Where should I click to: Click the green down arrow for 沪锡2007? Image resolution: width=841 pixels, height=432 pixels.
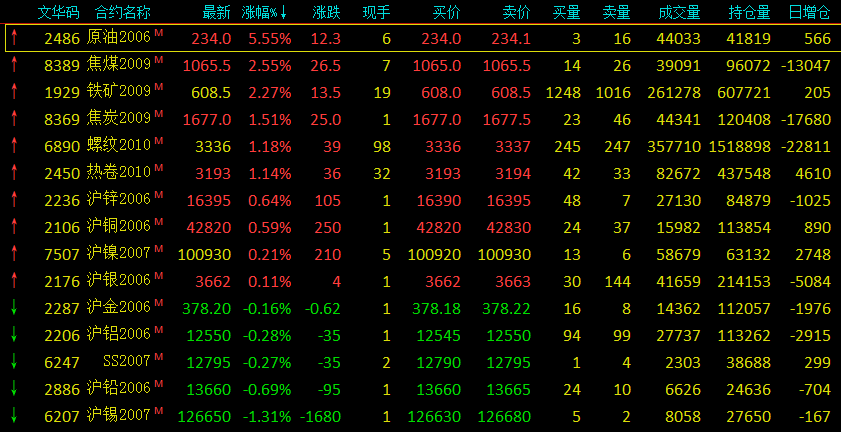click(14, 415)
